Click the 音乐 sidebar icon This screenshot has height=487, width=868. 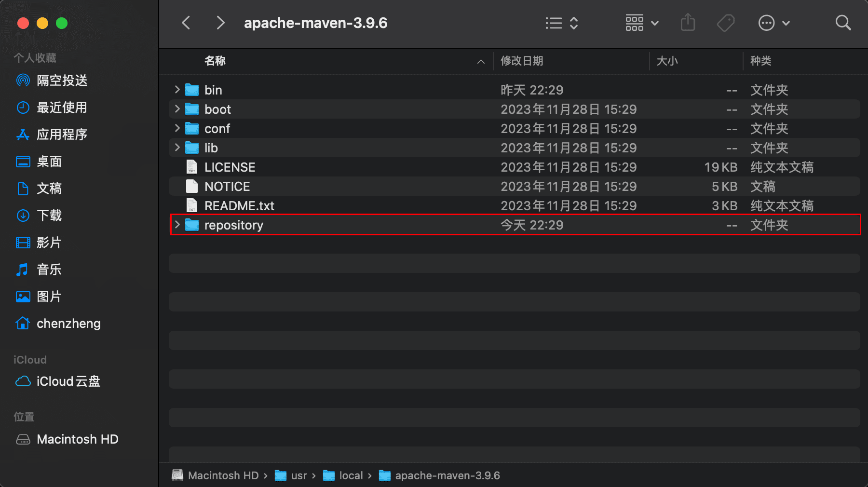coord(23,269)
